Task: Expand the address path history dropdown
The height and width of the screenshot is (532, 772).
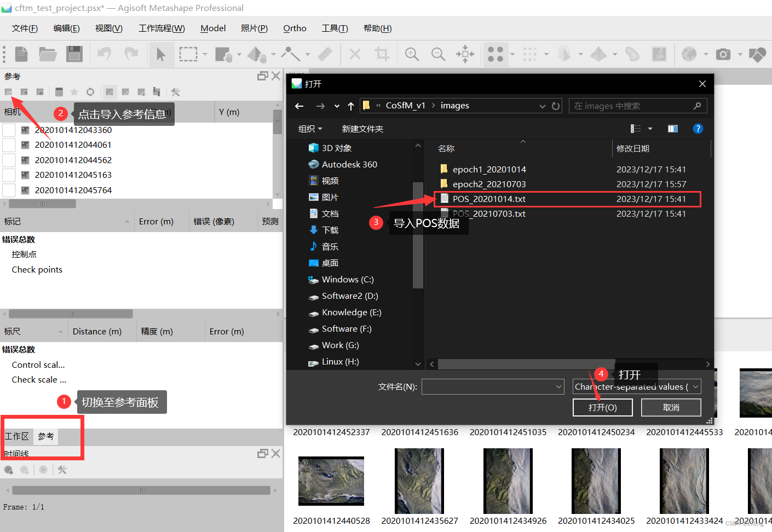Action: pyautogui.click(x=543, y=106)
